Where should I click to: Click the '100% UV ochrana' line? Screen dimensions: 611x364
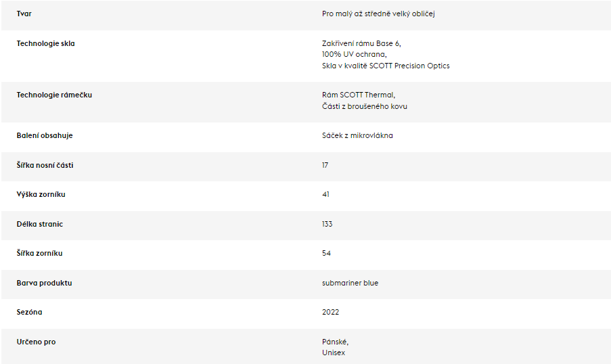pyautogui.click(x=354, y=54)
